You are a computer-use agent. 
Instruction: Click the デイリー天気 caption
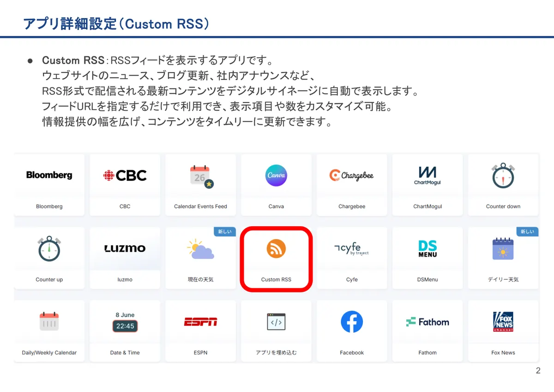coord(503,279)
